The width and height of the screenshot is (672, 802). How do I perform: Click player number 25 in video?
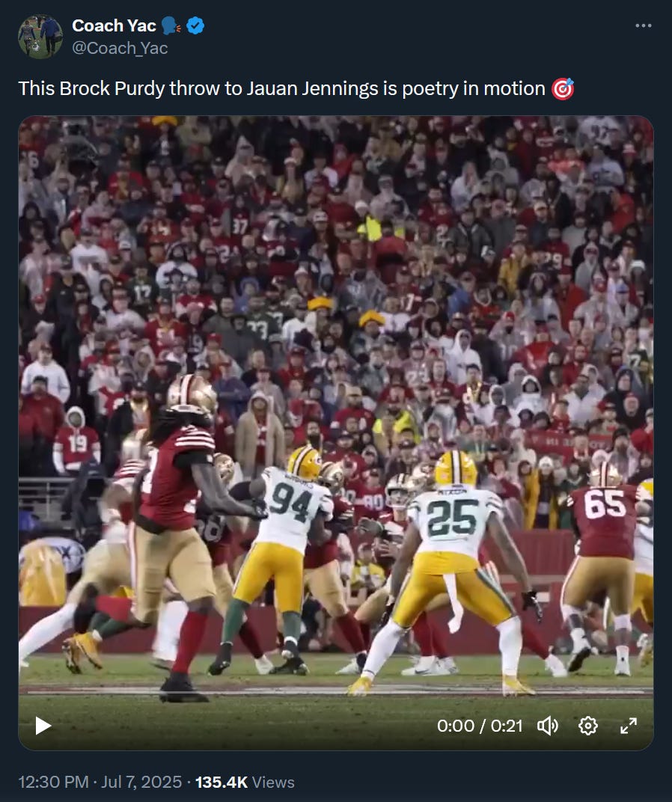point(453,518)
